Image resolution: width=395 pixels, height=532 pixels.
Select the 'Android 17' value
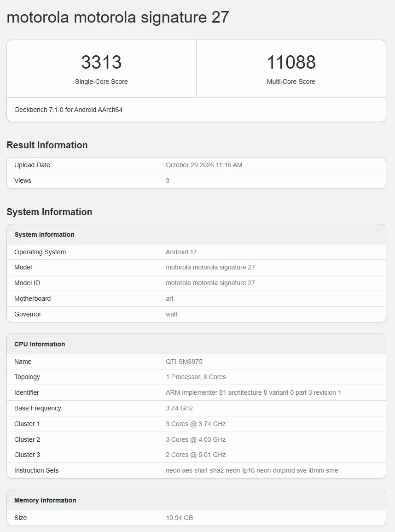coord(181,252)
